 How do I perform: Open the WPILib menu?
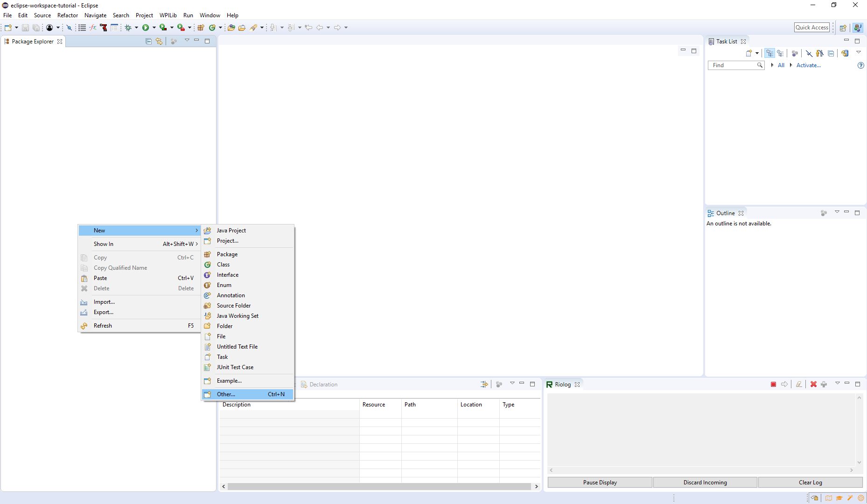tap(168, 15)
